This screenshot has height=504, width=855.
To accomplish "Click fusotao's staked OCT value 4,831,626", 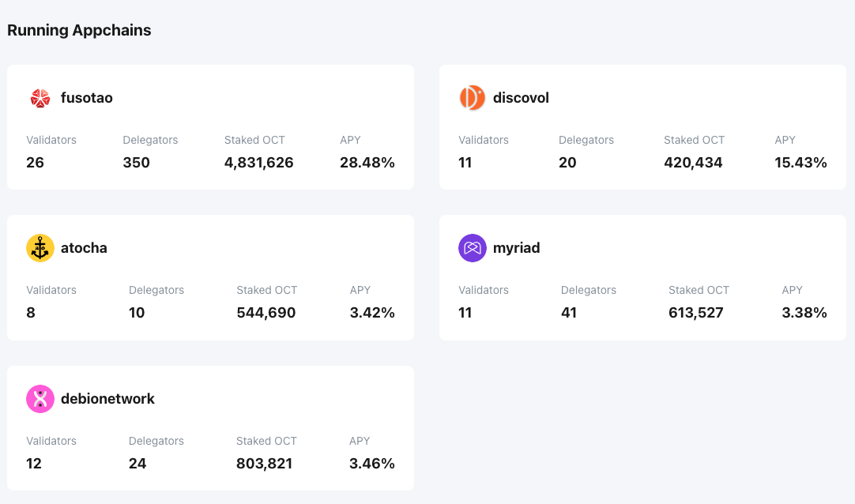I will pos(258,163).
